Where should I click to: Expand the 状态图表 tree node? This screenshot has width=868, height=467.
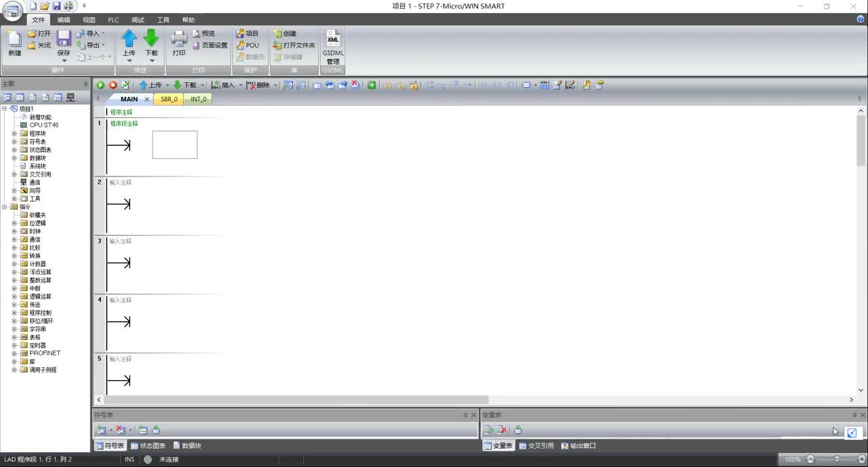[14, 150]
